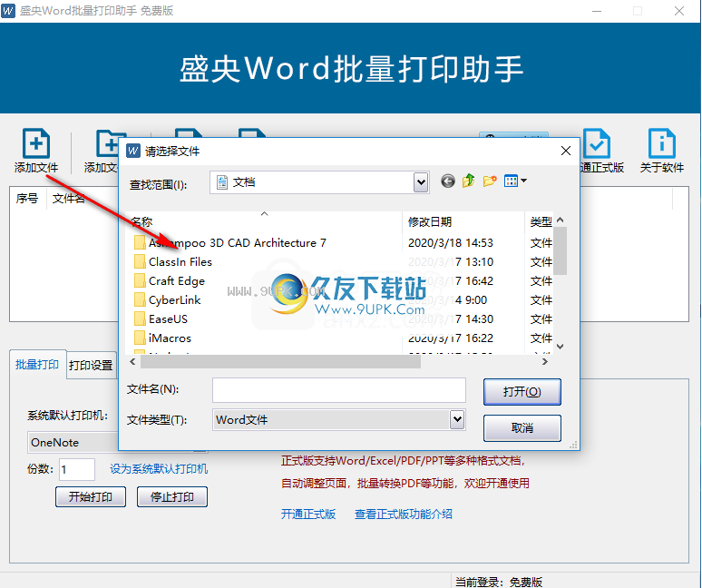This screenshot has height=588, width=702.
Task: Go up one folder level
Action: point(468,181)
